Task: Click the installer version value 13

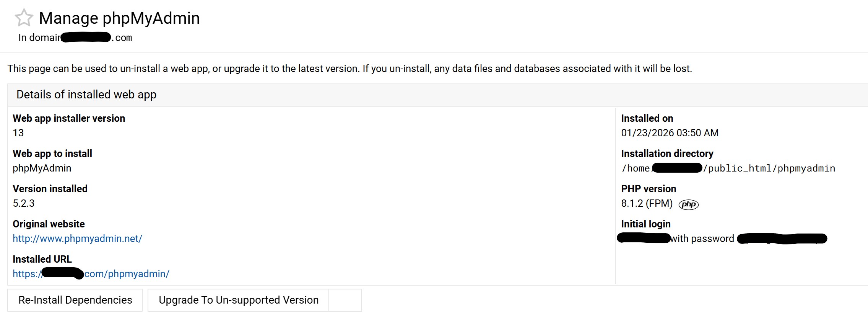Action: point(18,133)
